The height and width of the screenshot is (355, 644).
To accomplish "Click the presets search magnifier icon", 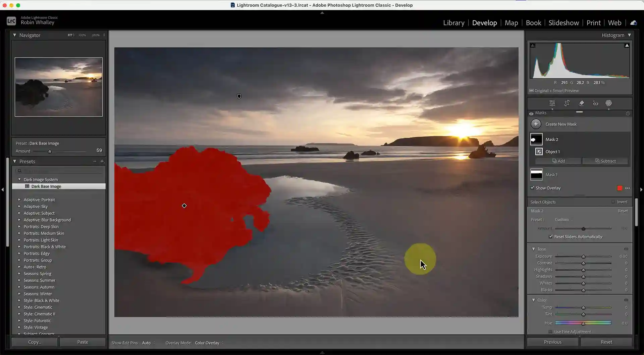I will click(x=20, y=171).
